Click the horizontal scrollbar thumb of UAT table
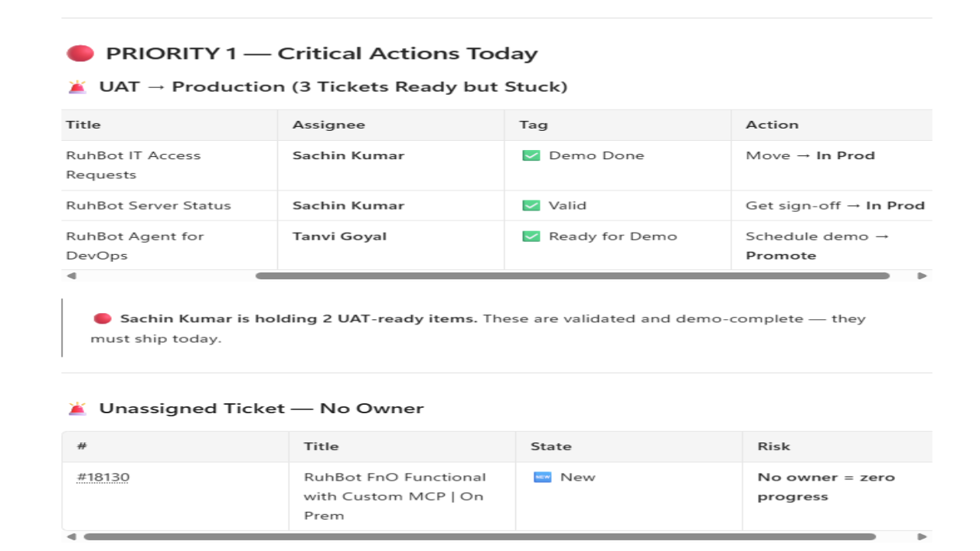Image resolution: width=980 pixels, height=551 pixels. tap(573, 275)
